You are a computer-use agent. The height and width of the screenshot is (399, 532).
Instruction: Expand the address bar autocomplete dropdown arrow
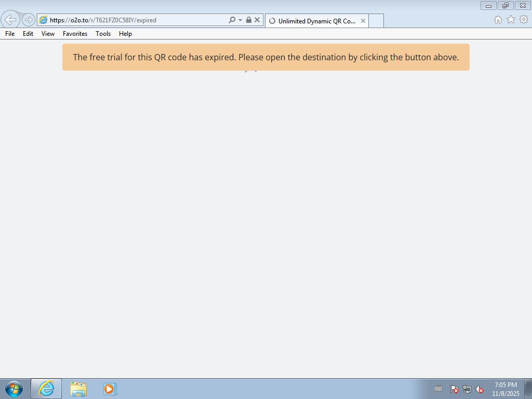pos(240,20)
